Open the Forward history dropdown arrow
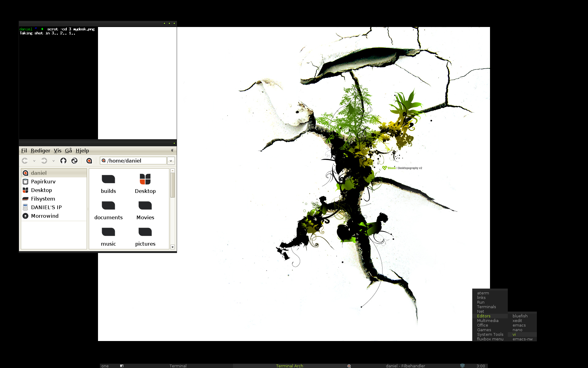This screenshot has height=368, width=588. (x=53, y=161)
